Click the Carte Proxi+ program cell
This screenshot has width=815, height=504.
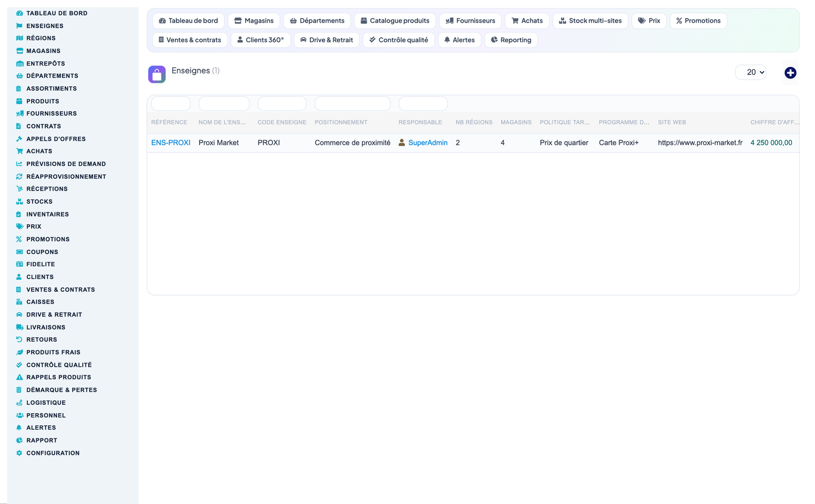coord(619,143)
